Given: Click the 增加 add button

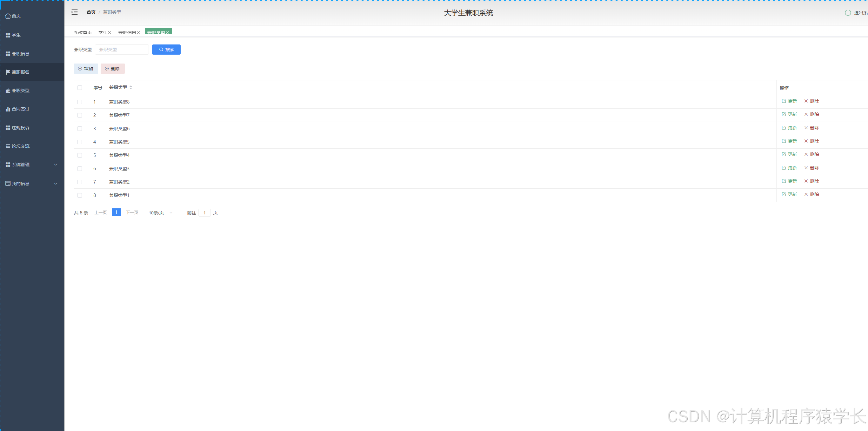Looking at the screenshot, I should tap(86, 69).
